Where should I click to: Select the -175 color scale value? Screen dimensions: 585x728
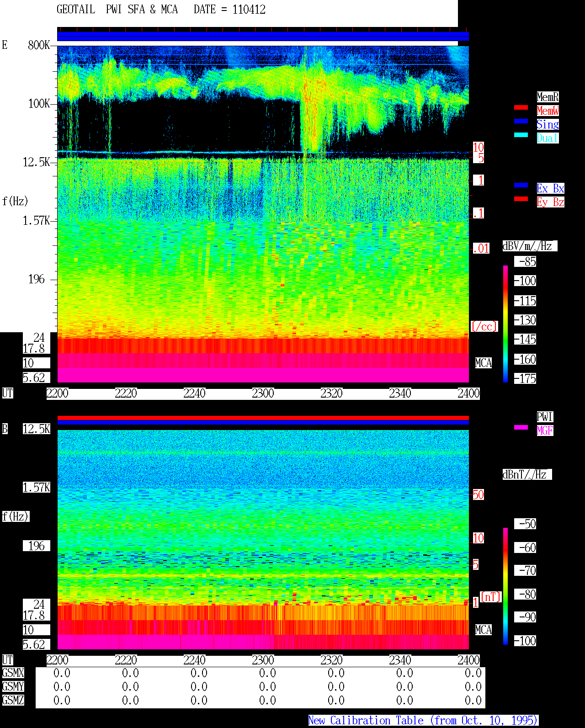[x=526, y=378]
